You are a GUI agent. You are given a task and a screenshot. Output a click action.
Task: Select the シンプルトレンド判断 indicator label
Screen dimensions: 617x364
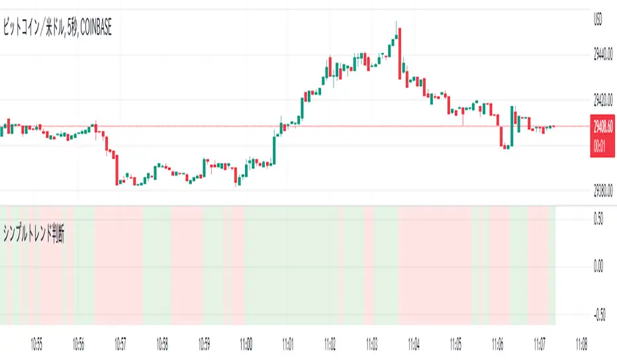38,233
